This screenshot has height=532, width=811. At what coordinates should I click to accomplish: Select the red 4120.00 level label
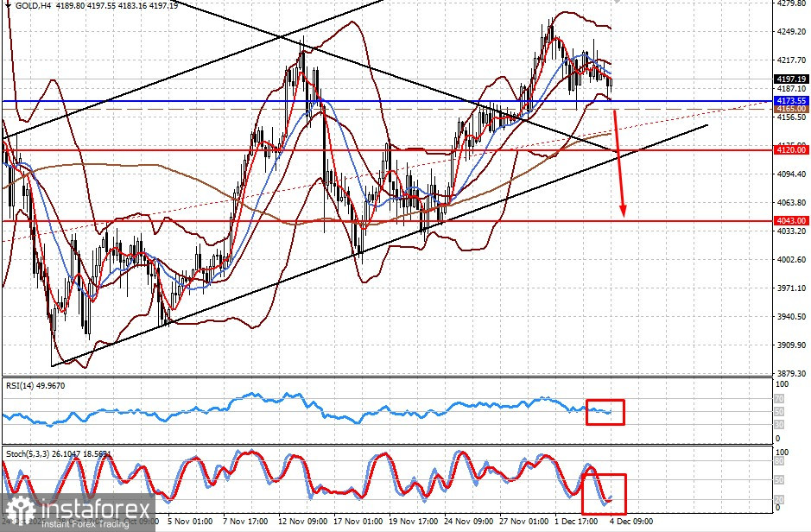[791, 150]
